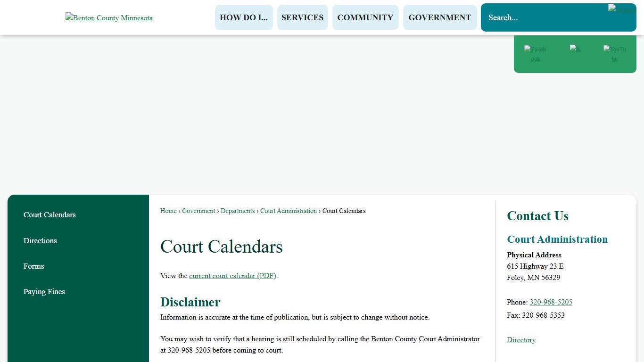Go to Home via the breadcrumb

(168, 211)
